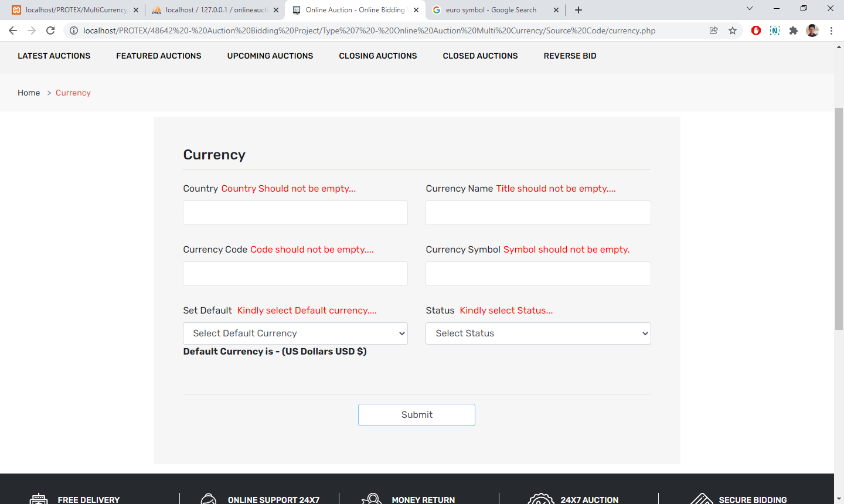Click the Free Delivery footer icon
Image resolution: width=844 pixels, height=504 pixels.
coord(39,499)
